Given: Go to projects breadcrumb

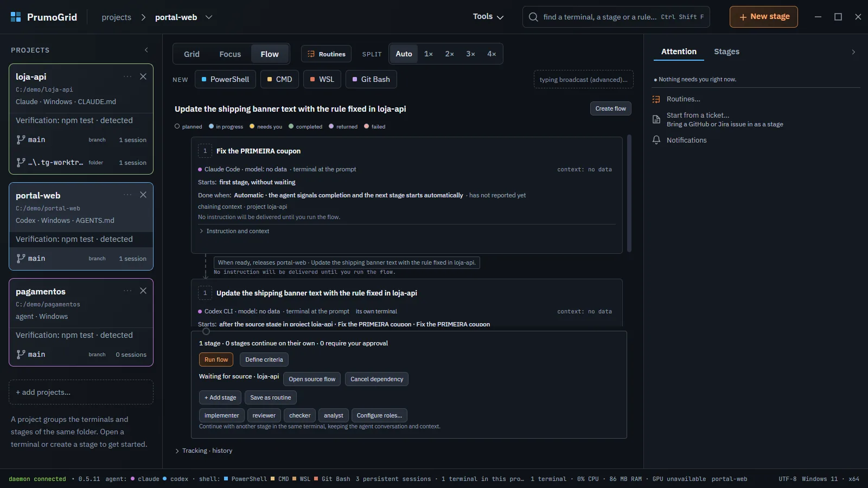Looking at the screenshot, I should tap(116, 17).
